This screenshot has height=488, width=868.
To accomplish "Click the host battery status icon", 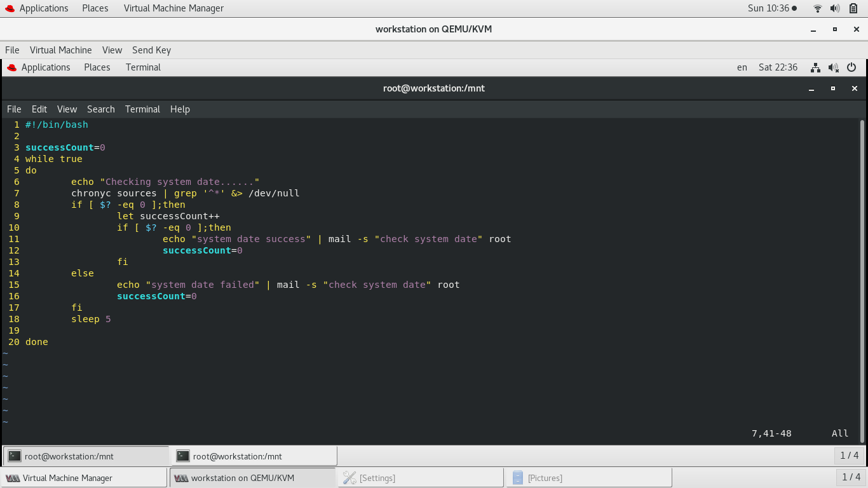I will (853, 8).
